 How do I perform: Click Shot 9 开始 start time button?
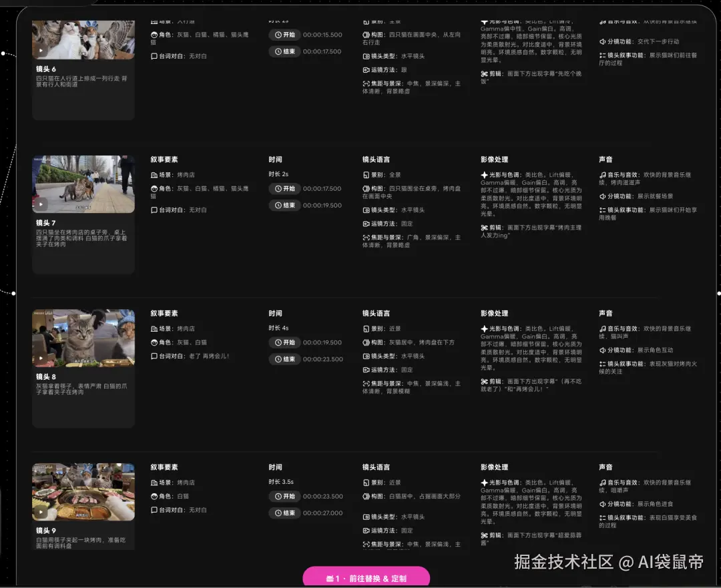click(x=284, y=497)
